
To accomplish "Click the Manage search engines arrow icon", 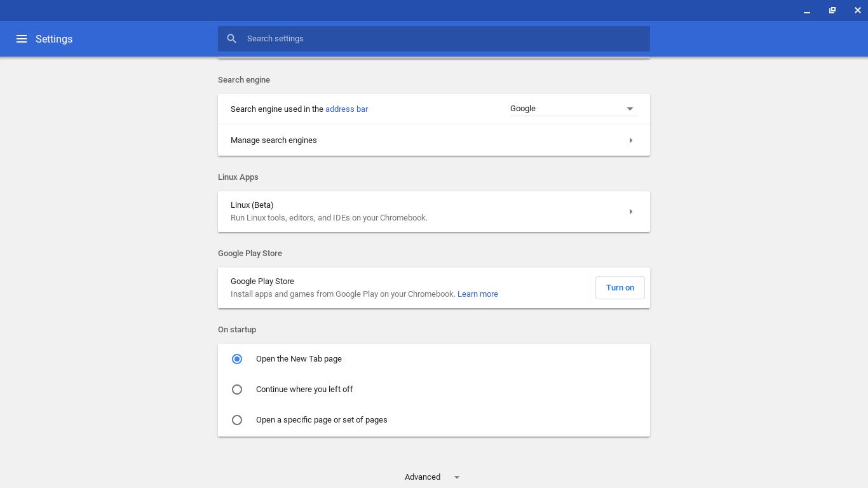I will coord(630,140).
